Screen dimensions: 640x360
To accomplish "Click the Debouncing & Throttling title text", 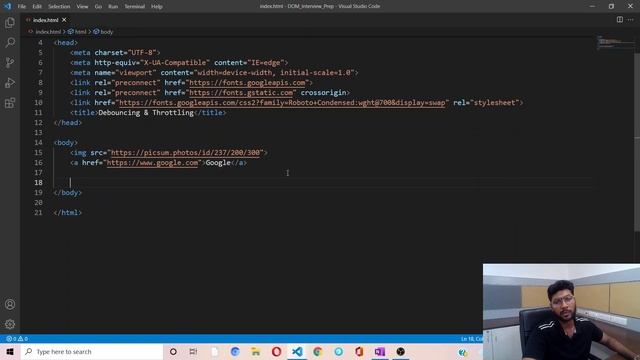I will [x=146, y=113].
